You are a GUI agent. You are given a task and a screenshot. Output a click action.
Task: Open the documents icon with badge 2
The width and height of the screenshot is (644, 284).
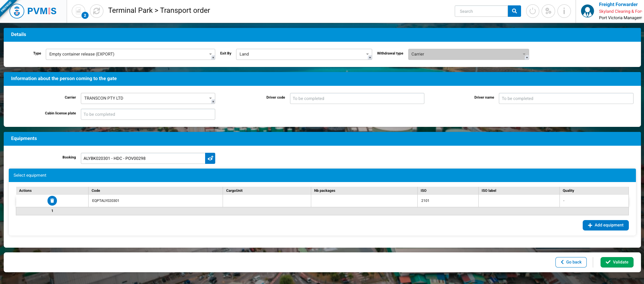pos(79,11)
